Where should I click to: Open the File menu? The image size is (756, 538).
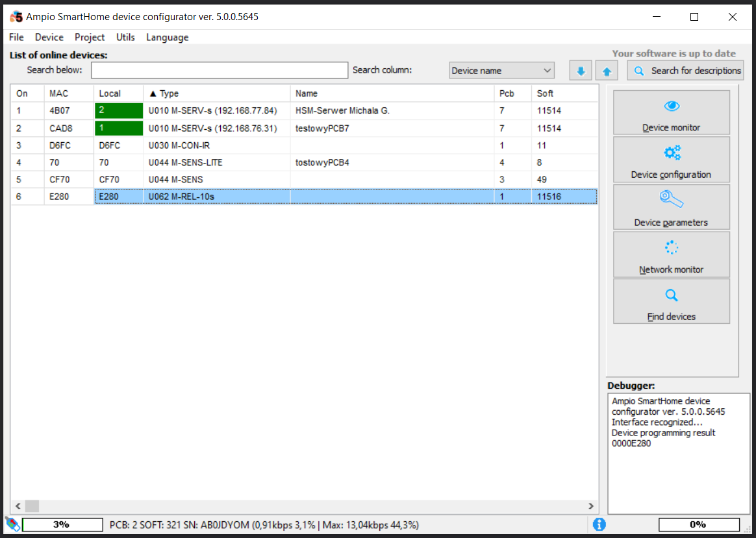16,37
